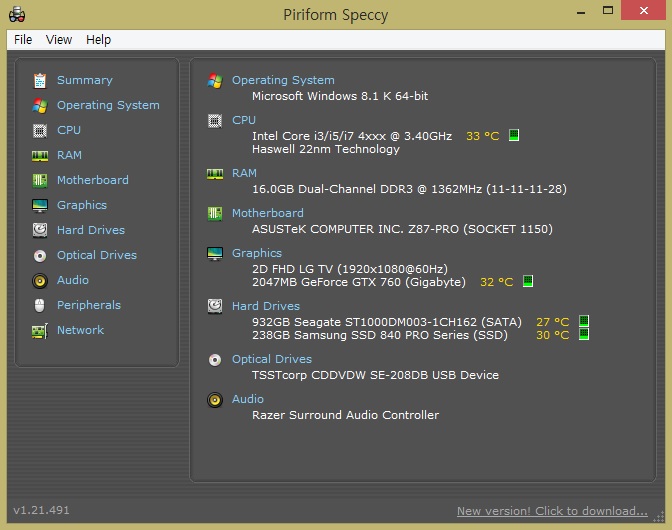Open the Help menu
This screenshot has height=530, width=672.
(x=98, y=40)
